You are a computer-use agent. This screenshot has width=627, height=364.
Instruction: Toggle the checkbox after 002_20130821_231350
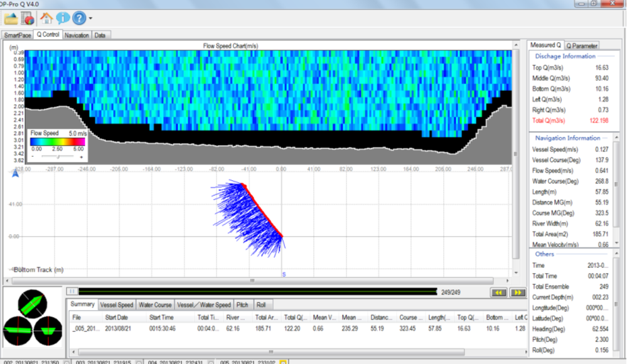[67, 362]
